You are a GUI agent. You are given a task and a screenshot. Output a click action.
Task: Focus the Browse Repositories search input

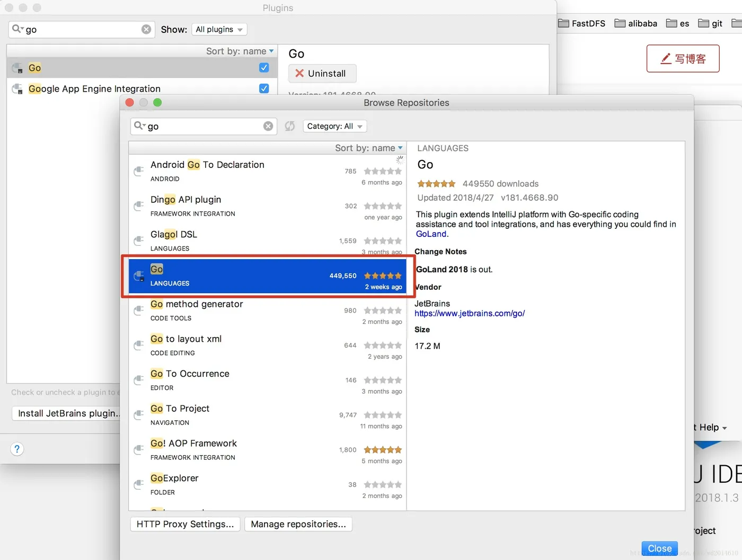[204, 126]
